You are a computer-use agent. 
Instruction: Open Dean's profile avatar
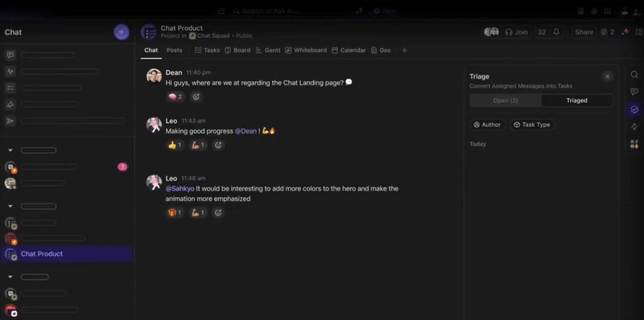tap(154, 76)
